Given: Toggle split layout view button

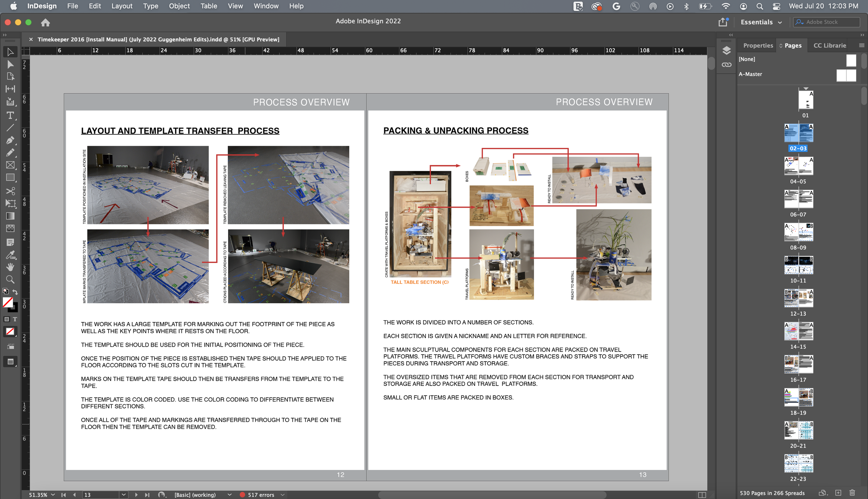Looking at the screenshot, I should [x=702, y=495].
